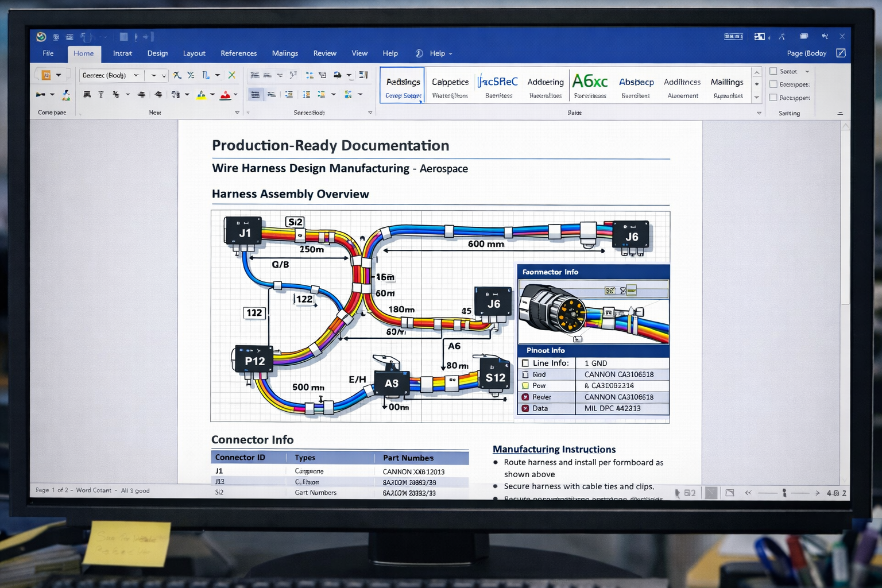This screenshot has height=588, width=882.
Task: Open the yellow highlight color dropdown arrow
Action: tap(212, 95)
